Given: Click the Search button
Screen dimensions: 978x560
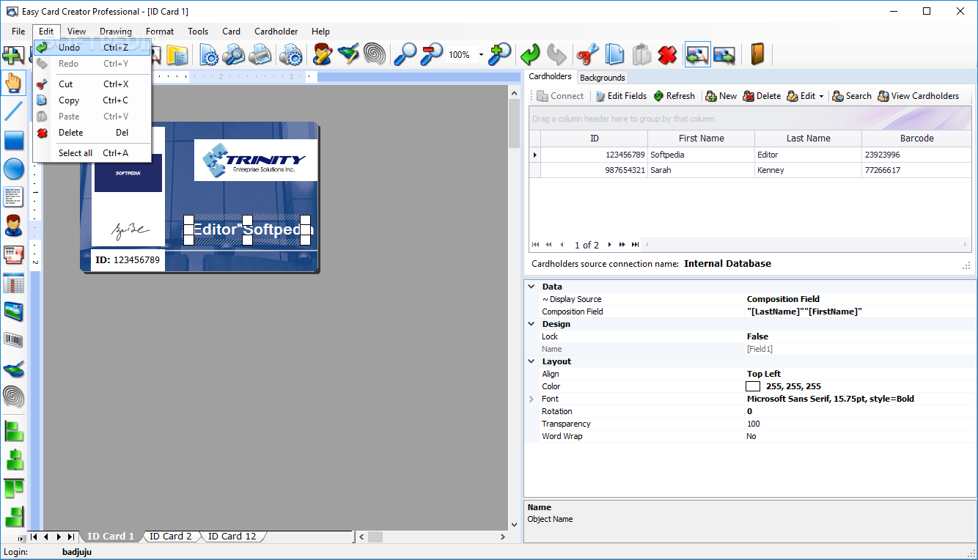Looking at the screenshot, I should click(852, 96).
